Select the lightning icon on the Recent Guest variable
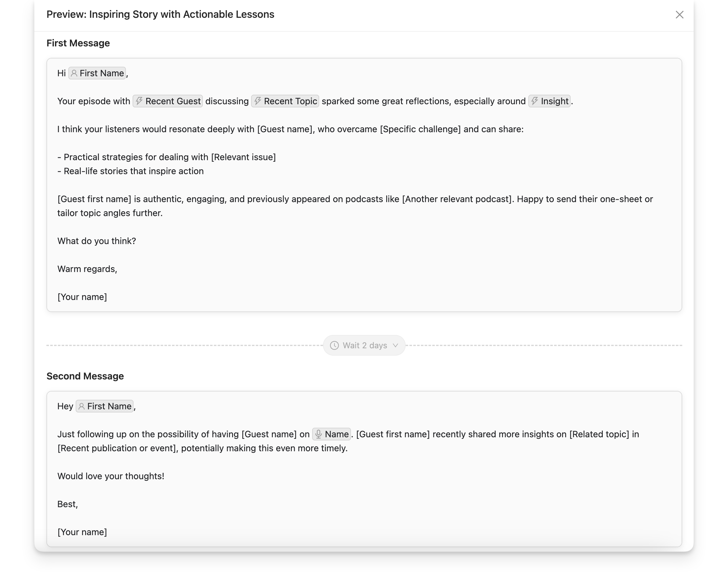The image size is (728, 572). click(139, 101)
